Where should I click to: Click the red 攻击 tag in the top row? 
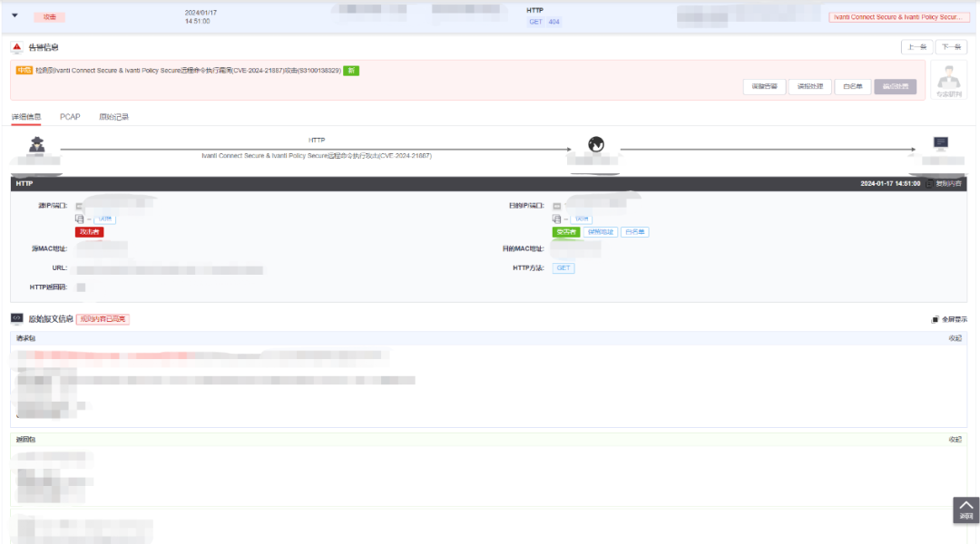coord(49,17)
